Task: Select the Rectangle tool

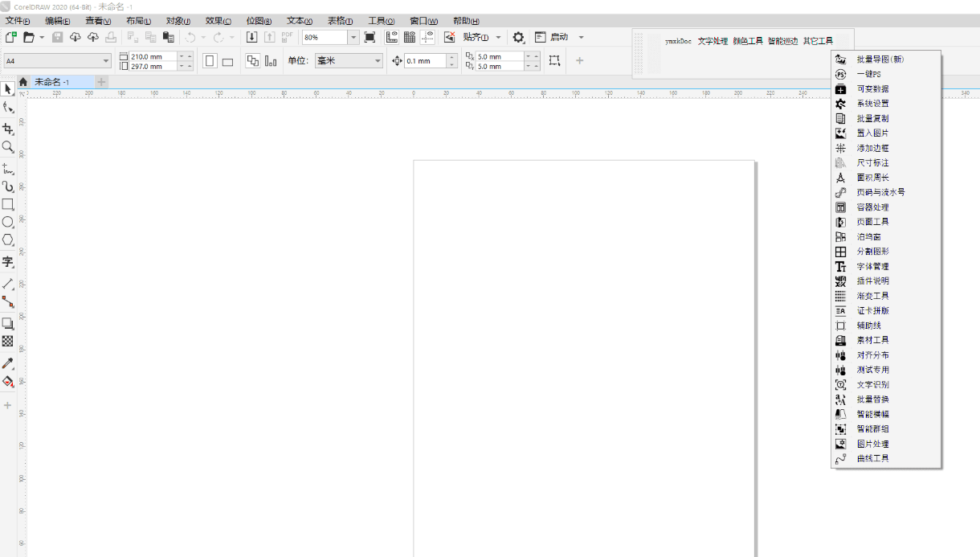Action: click(x=8, y=204)
